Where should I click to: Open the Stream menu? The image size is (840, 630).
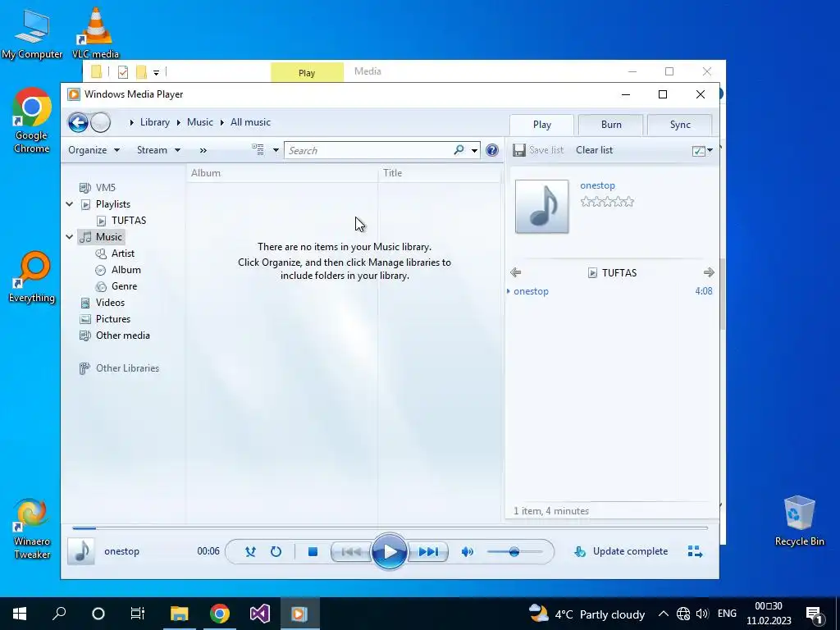(158, 150)
